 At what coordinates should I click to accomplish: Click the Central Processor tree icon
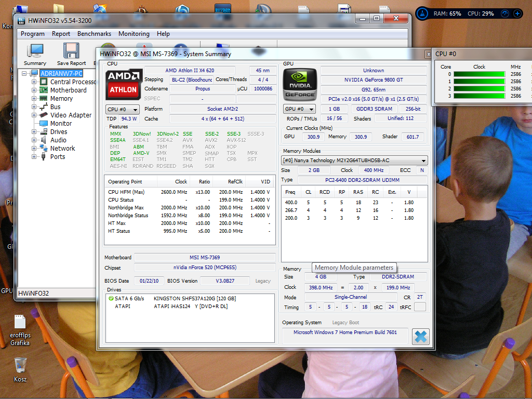44,82
